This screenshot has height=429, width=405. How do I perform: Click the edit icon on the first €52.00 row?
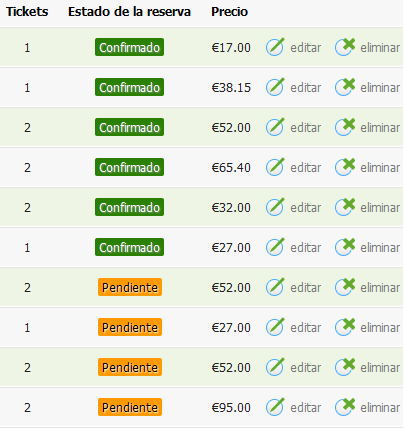point(275,127)
